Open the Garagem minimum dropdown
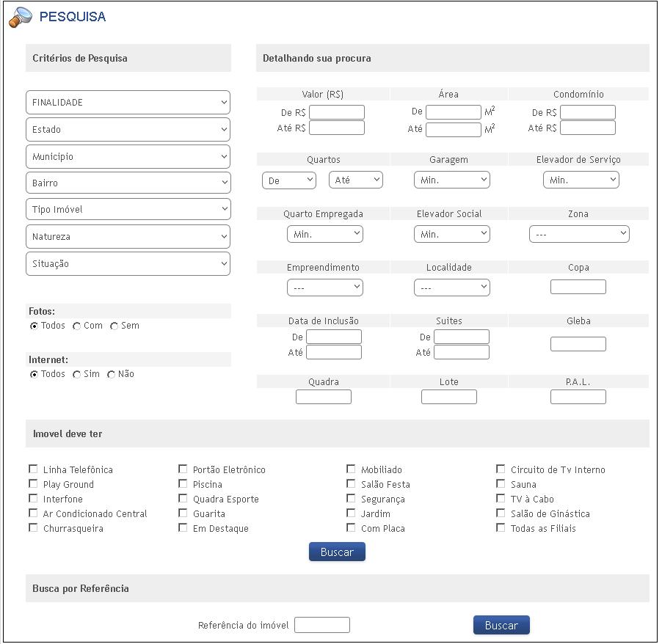This screenshot has height=644, width=662. [451, 180]
